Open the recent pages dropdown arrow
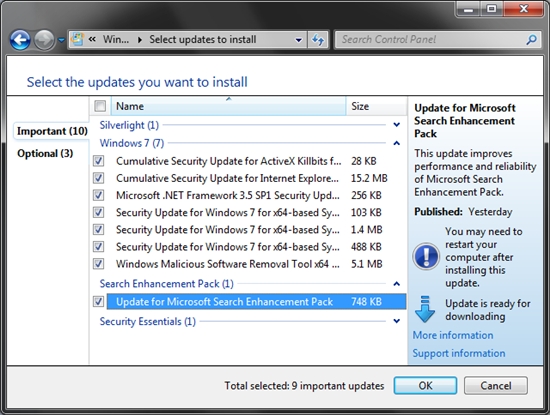Image resolution: width=550 pixels, height=415 pixels. click(x=61, y=40)
